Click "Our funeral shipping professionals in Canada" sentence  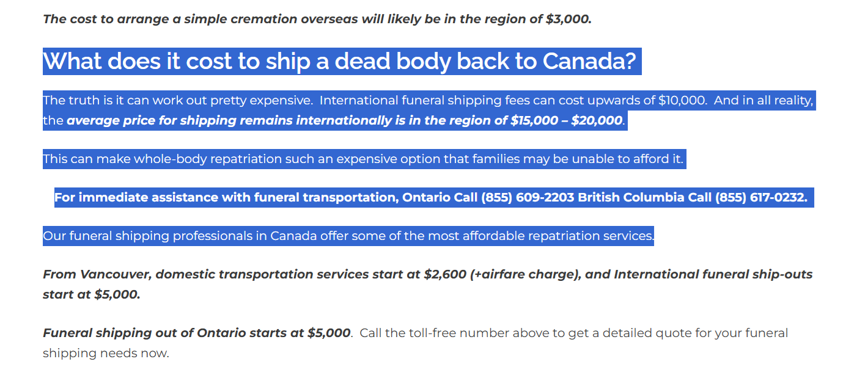click(x=348, y=236)
